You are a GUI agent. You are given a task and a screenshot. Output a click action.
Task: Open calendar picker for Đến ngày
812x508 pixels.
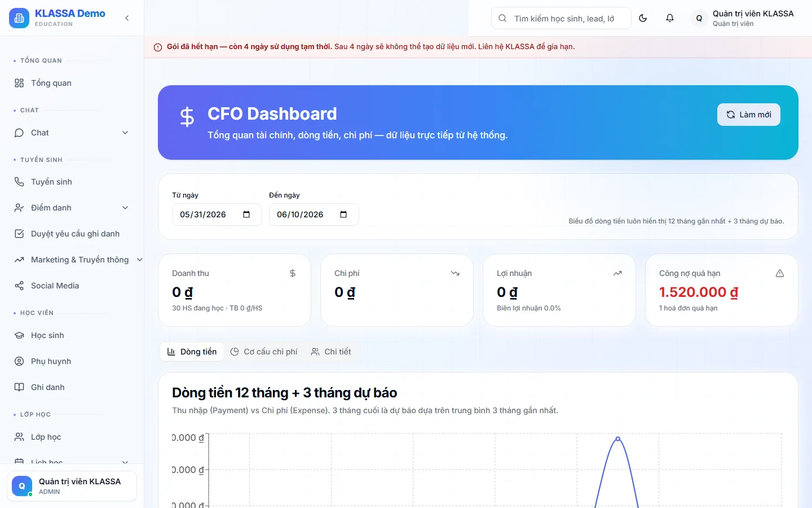pos(343,214)
